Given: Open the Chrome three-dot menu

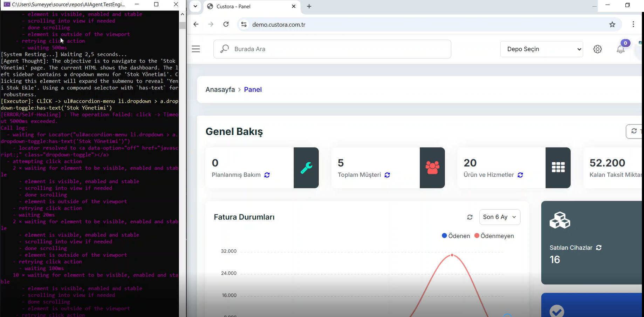Looking at the screenshot, I should 633,24.
